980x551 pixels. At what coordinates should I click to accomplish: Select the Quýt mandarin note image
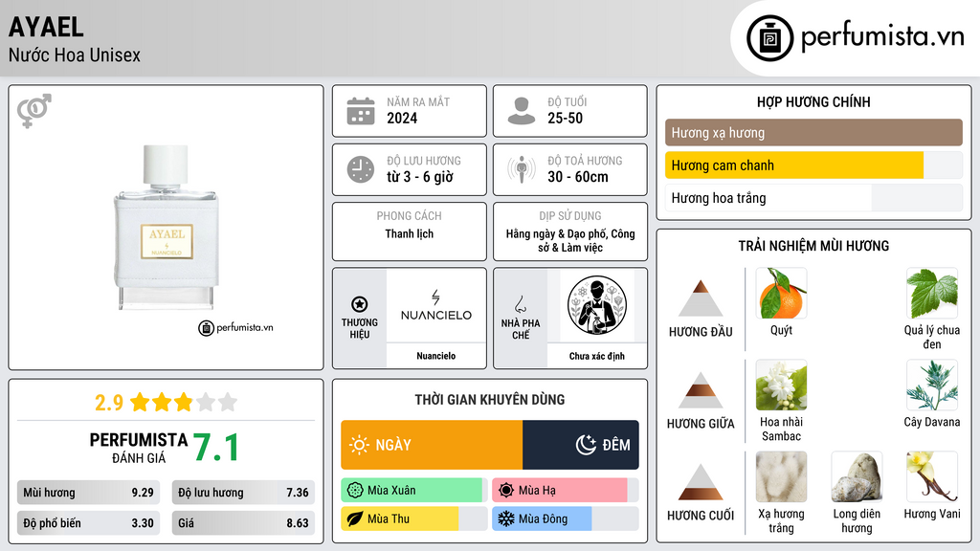point(781,294)
